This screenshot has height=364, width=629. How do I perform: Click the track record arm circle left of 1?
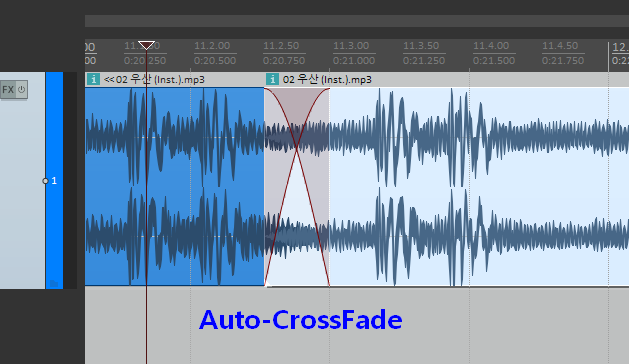click(x=45, y=181)
